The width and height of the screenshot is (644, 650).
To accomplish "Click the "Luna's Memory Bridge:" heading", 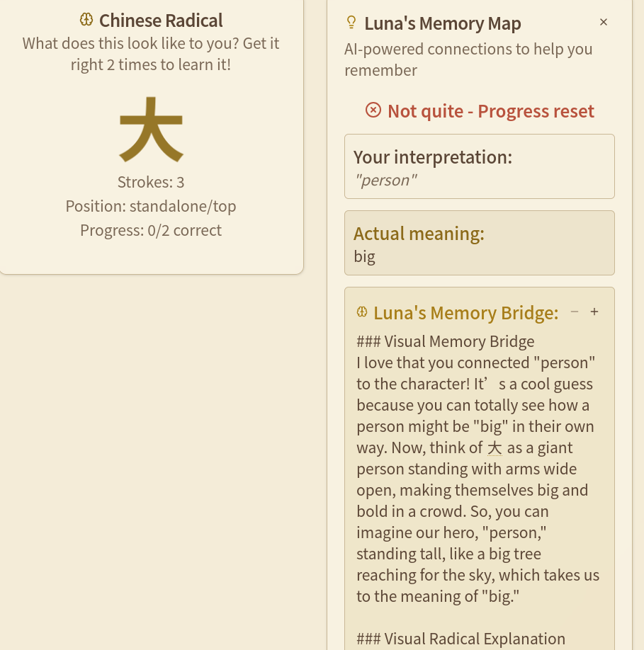I will coord(465,312).
